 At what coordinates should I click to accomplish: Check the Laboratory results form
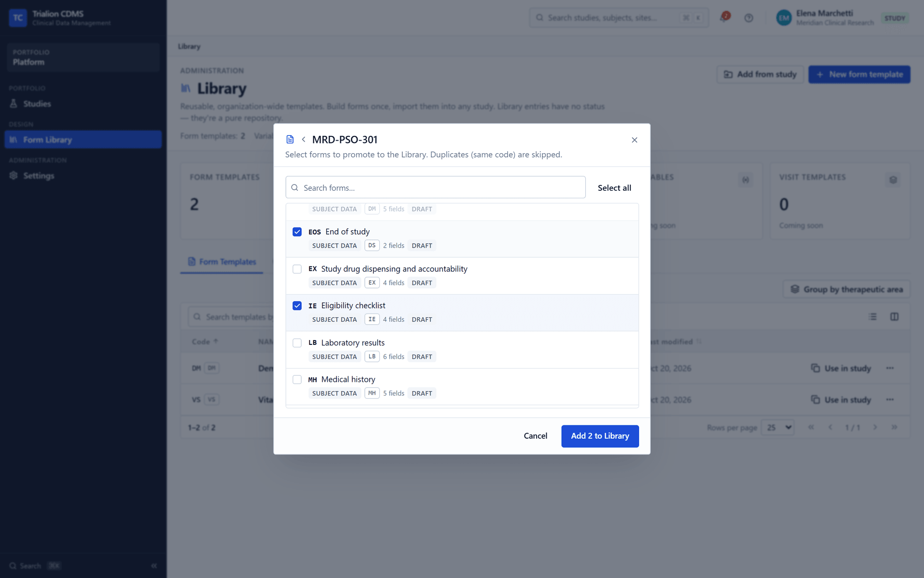coord(297,342)
